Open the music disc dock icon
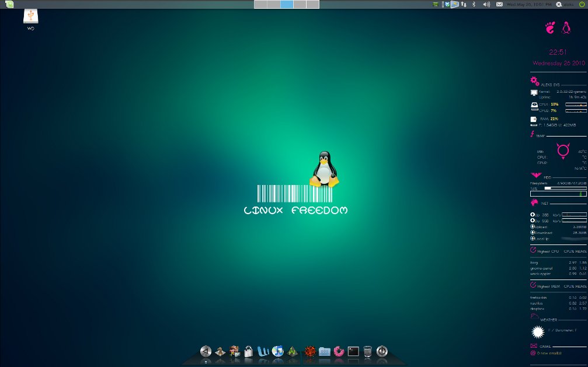 tap(277, 351)
